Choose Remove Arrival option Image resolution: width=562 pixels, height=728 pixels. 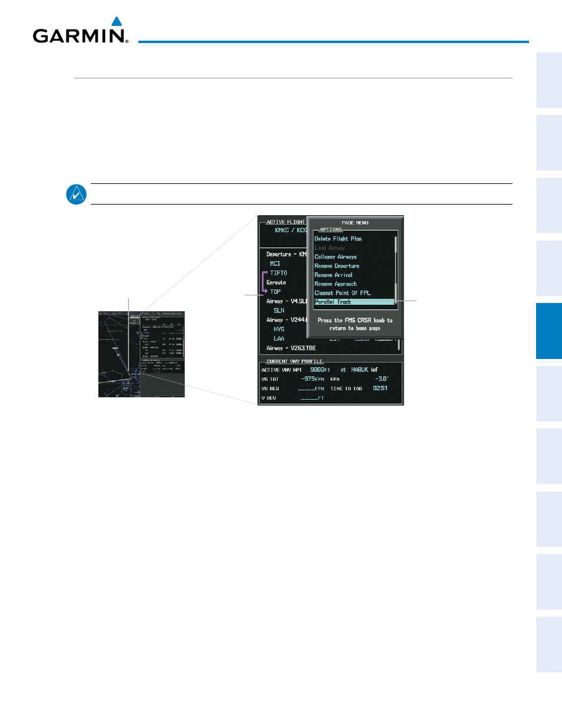coord(333,275)
